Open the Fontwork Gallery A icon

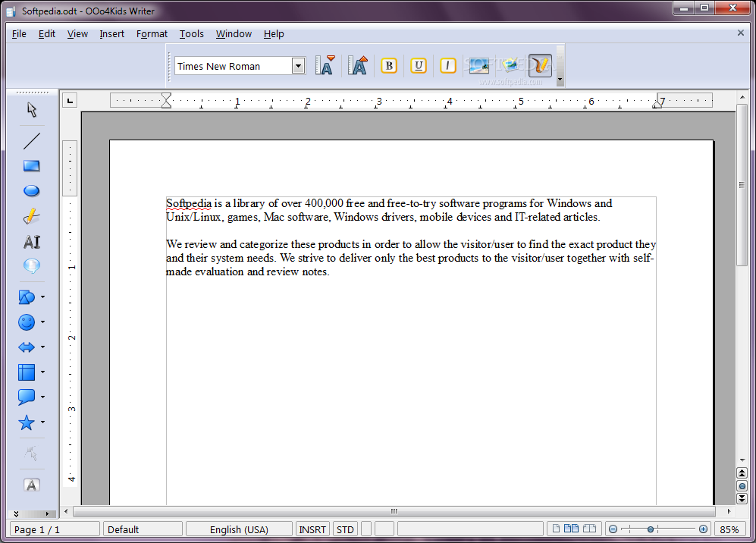click(x=32, y=485)
